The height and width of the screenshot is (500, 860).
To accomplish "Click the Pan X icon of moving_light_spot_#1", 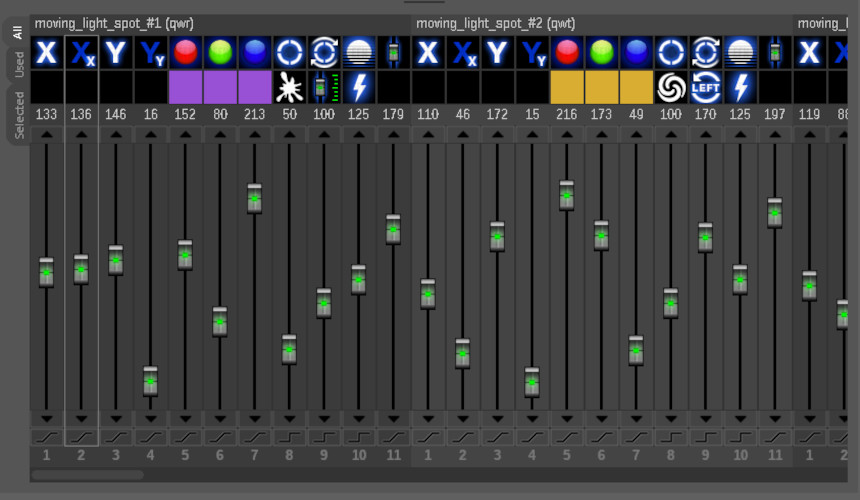I will [46, 52].
